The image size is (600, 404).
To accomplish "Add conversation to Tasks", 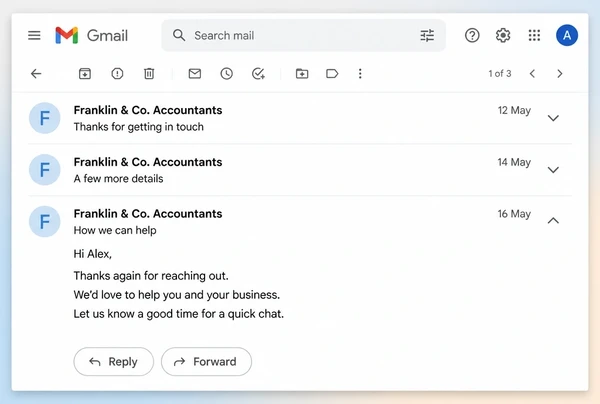I will [x=258, y=73].
